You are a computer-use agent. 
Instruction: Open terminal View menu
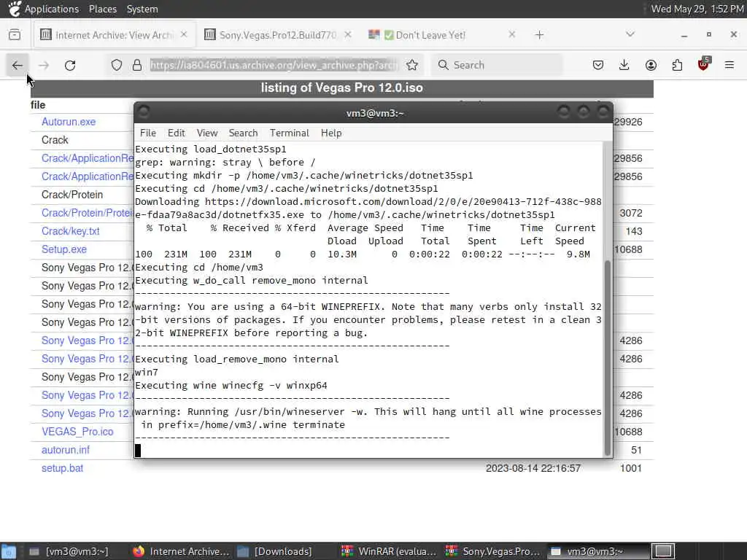coord(207,133)
